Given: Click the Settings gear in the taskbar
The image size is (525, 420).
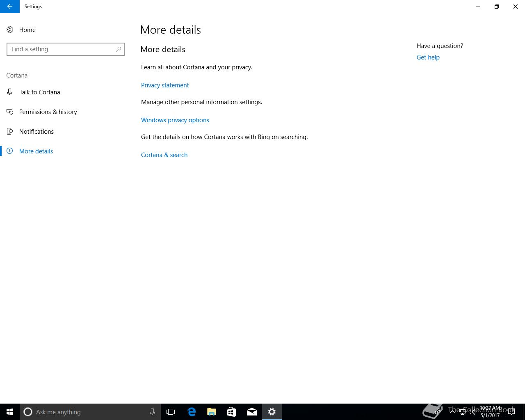Looking at the screenshot, I should tap(272, 412).
